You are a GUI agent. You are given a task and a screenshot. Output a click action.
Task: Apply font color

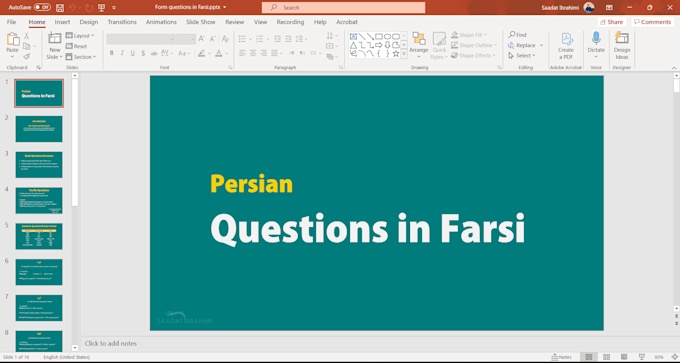click(219, 53)
